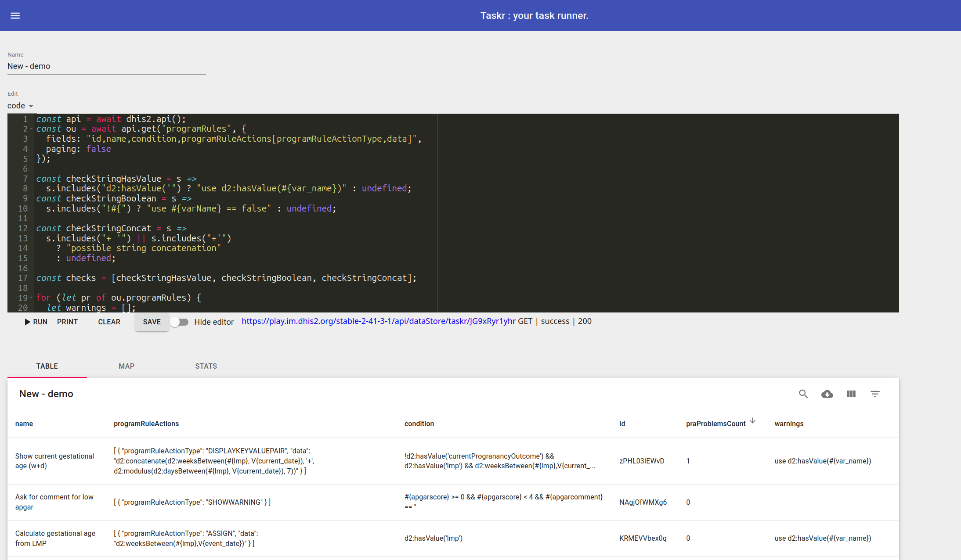Open the hamburger navigation menu
Viewport: 961px width, 560px height.
pyautogui.click(x=15, y=16)
